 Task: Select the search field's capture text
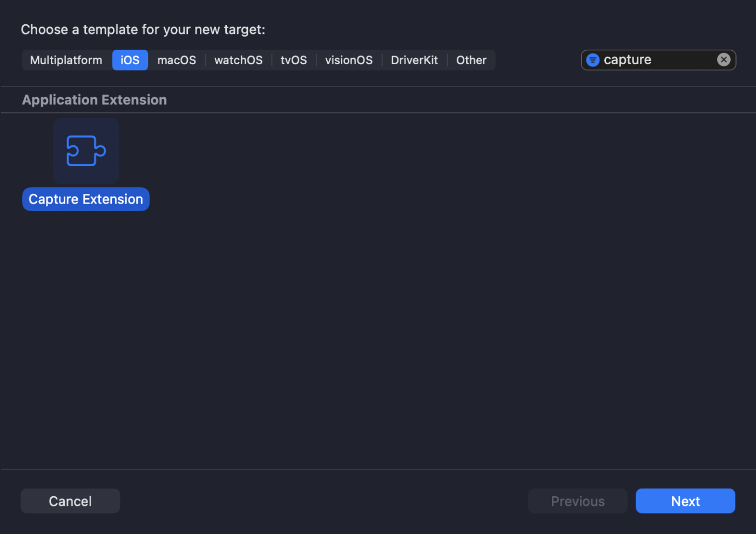[627, 59]
